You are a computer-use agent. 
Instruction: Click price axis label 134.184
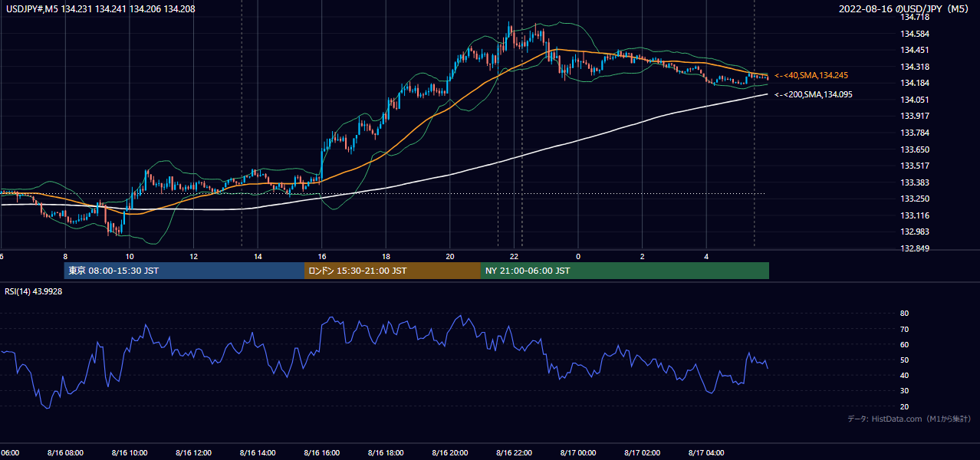916,83
